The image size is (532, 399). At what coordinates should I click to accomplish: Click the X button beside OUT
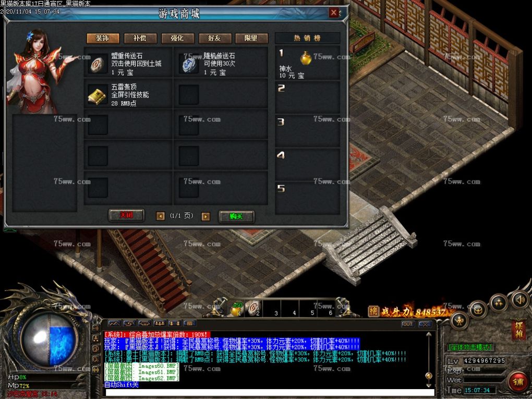point(425,324)
